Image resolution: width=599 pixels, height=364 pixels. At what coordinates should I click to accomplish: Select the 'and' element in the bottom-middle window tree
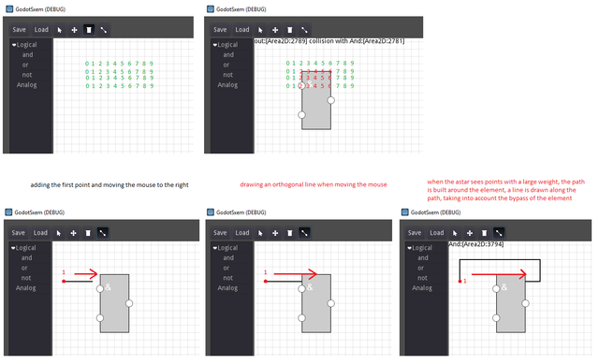click(228, 258)
